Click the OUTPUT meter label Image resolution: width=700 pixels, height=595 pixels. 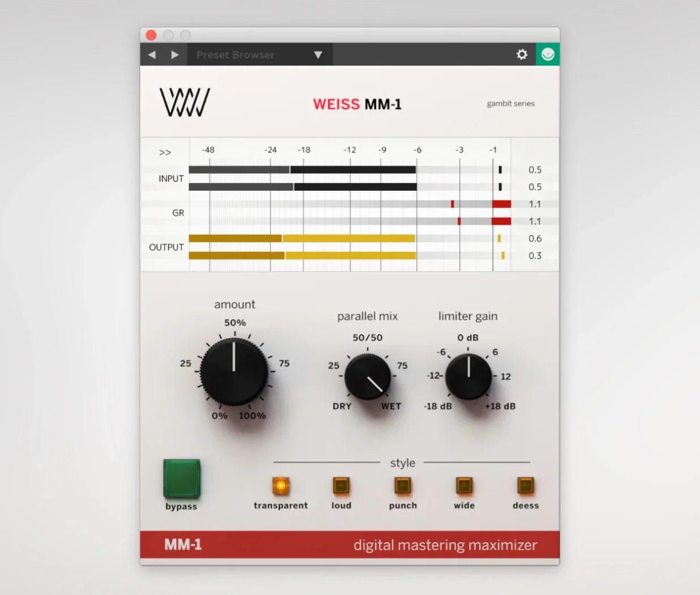coord(166,247)
